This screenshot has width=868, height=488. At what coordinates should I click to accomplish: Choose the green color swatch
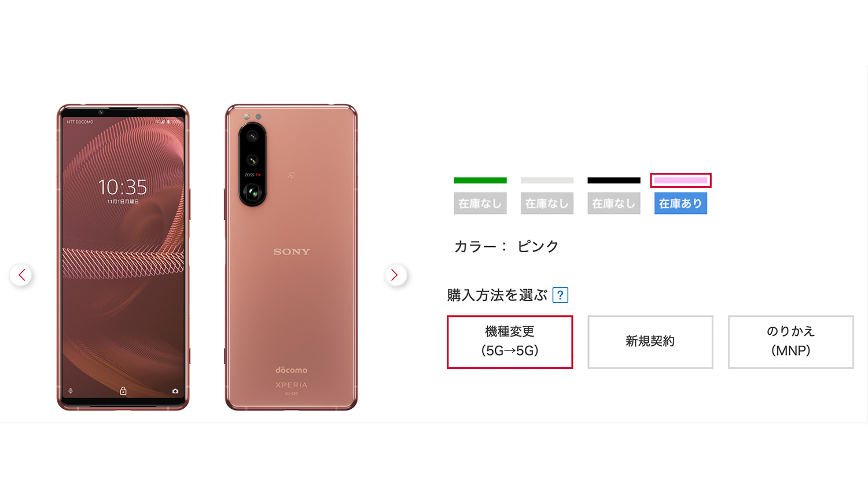pyautogui.click(x=480, y=180)
